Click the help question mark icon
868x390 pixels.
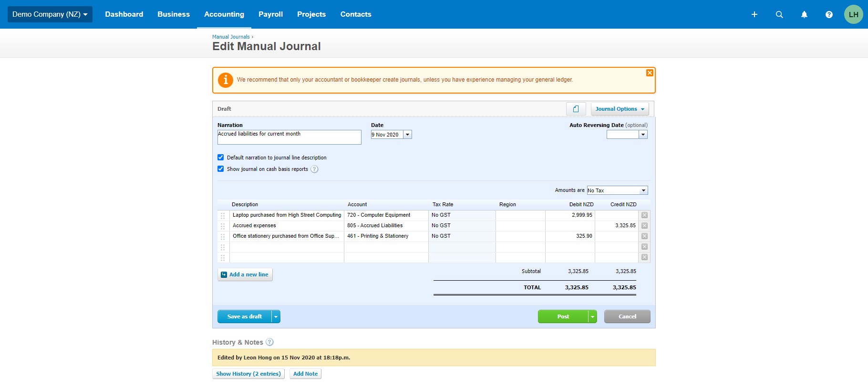[829, 14]
